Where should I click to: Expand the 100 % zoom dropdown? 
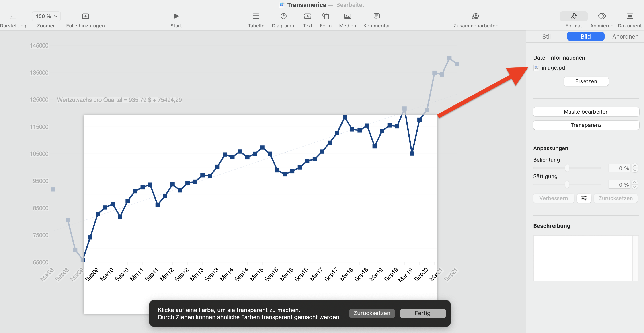46,16
